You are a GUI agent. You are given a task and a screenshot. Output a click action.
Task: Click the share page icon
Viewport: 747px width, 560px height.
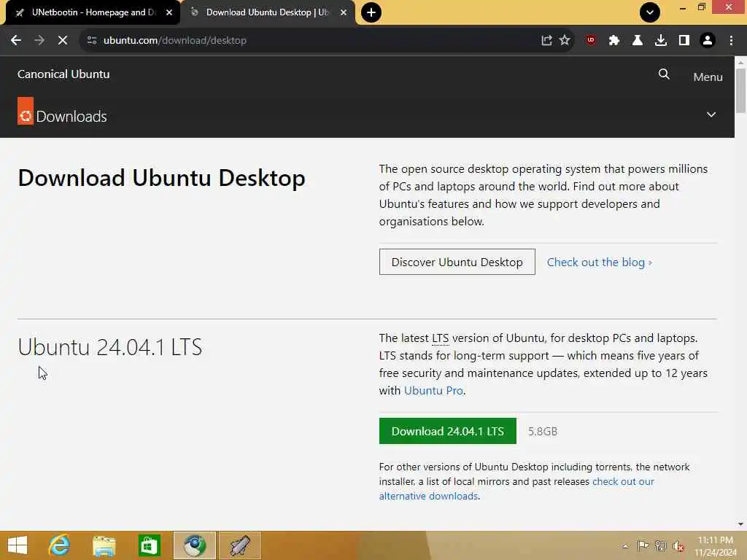(546, 41)
